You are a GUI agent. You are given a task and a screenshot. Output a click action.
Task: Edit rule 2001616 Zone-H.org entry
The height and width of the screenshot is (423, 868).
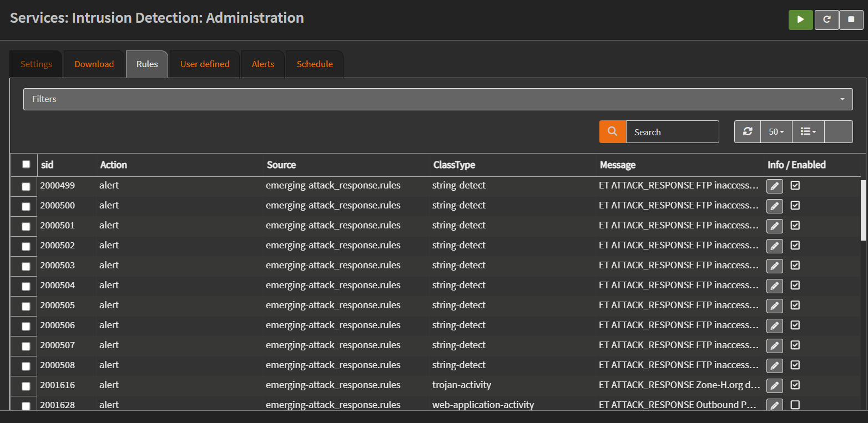(x=774, y=386)
